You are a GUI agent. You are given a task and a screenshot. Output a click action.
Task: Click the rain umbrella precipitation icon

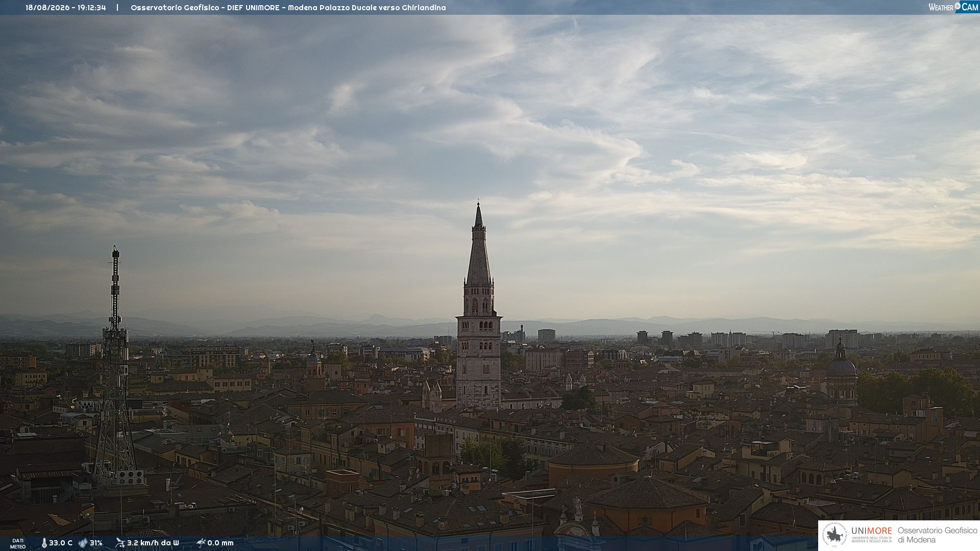click(x=201, y=543)
